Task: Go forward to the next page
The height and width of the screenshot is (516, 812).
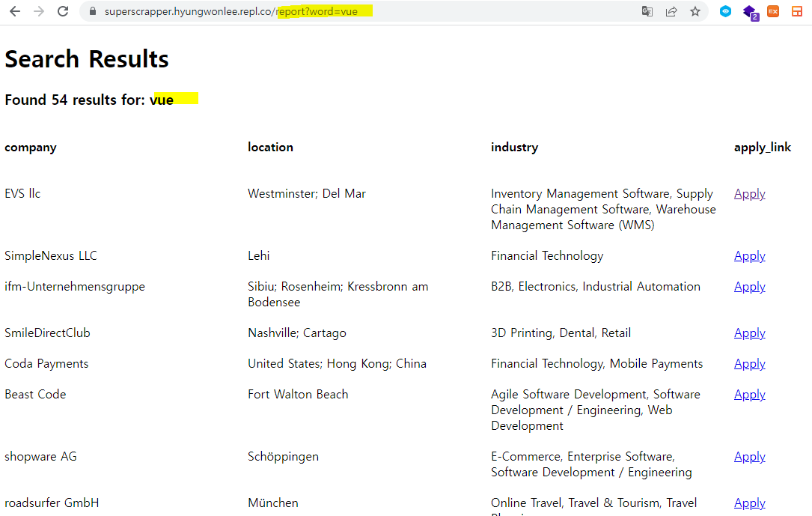Action: click(x=39, y=11)
